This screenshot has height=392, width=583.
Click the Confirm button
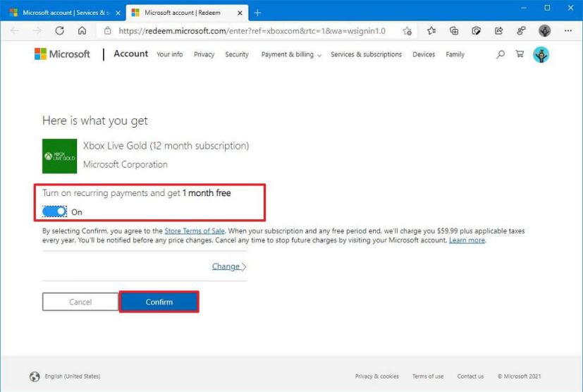tap(159, 302)
